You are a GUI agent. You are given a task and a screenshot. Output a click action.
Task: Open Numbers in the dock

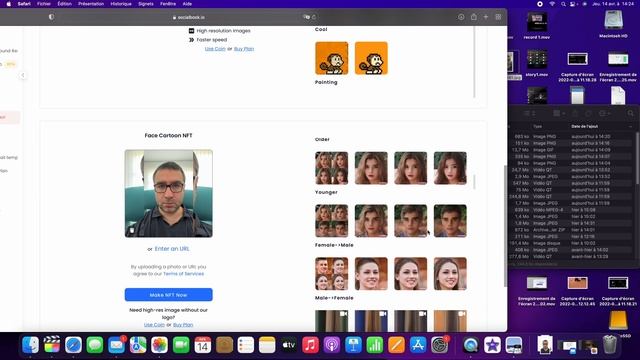(x=375, y=345)
